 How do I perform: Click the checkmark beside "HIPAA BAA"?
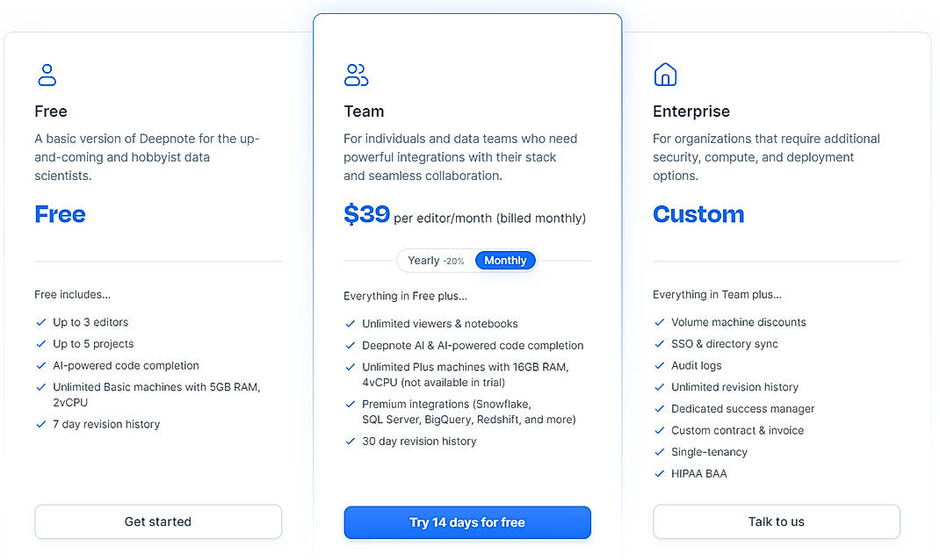(x=659, y=473)
